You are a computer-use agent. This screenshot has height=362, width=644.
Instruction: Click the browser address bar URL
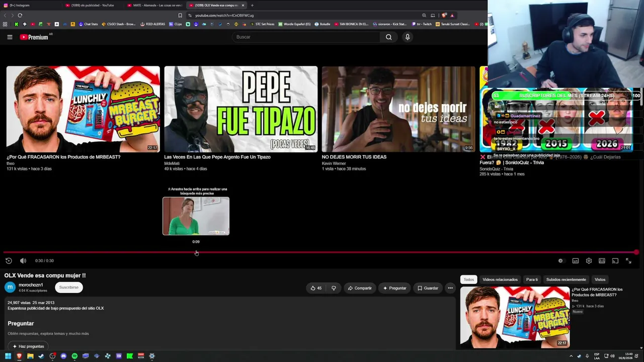[x=224, y=16]
